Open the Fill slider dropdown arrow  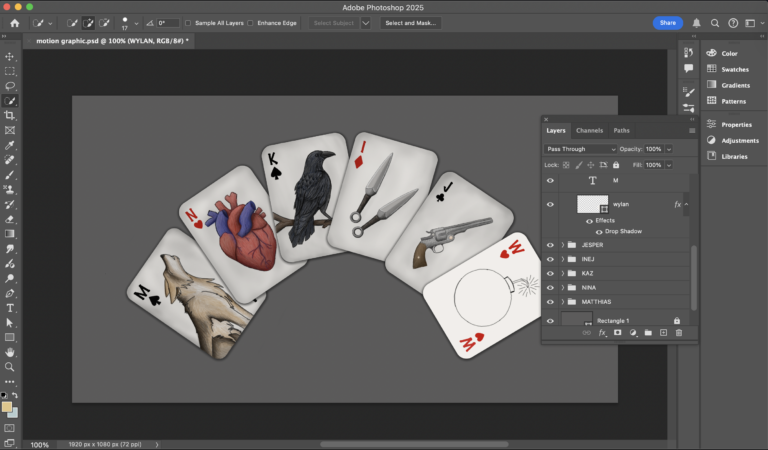pyautogui.click(x=669, y=165)
